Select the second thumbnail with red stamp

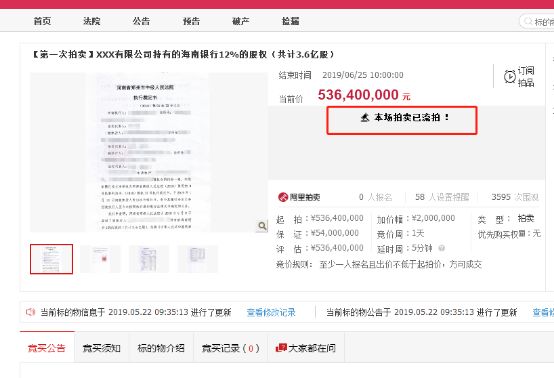(x=100, y=259)
